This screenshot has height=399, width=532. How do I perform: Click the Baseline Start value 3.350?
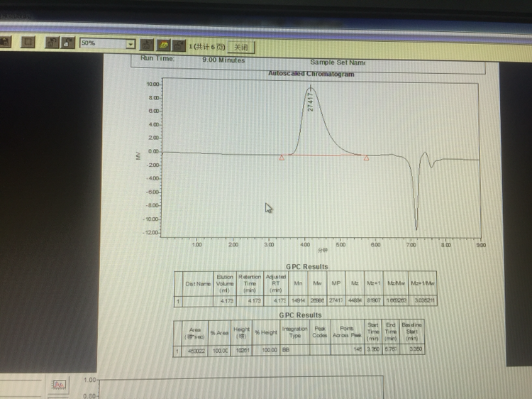(x=415, y=349)
